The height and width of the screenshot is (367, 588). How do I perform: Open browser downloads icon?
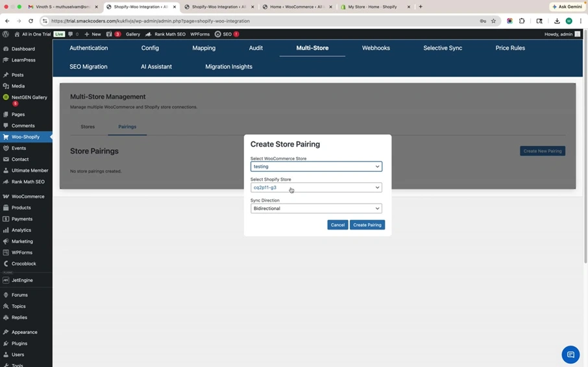coord(557,21)
